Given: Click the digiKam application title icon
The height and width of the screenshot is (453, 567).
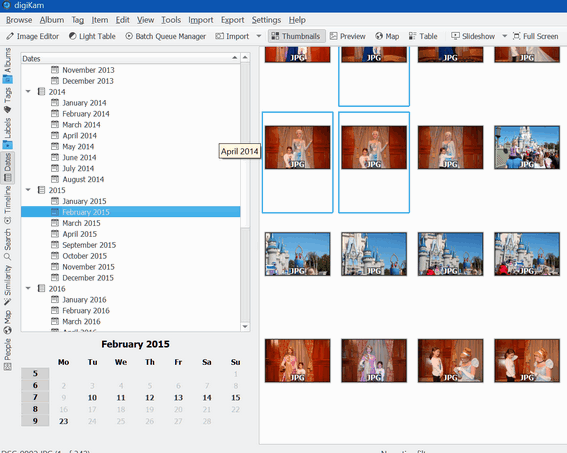Looking at the screenshot, I should click(x=7, y=5).
